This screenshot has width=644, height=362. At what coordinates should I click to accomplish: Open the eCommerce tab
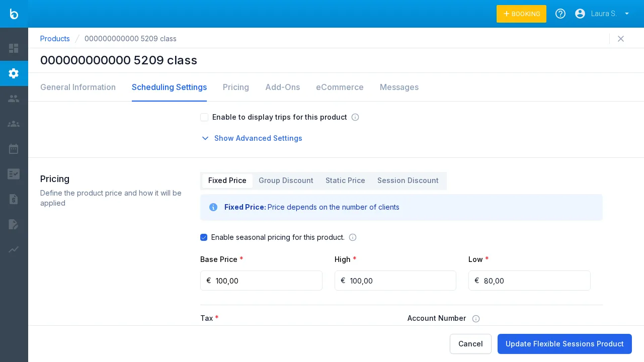(x=340, y=87)
